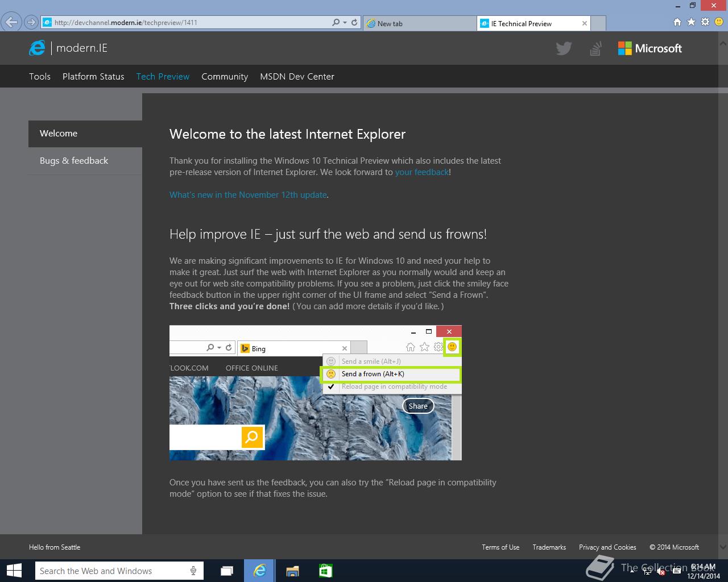Click the Microsoft logo

coord(650,48)
